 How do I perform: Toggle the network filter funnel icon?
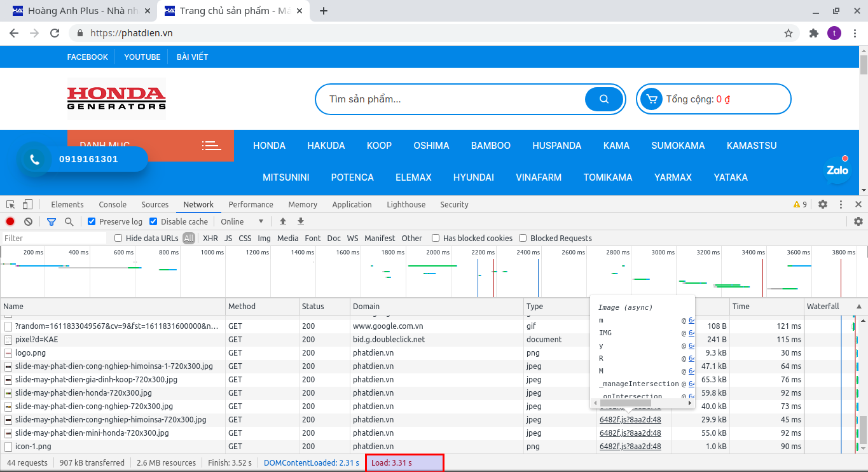tap(52, 221)
